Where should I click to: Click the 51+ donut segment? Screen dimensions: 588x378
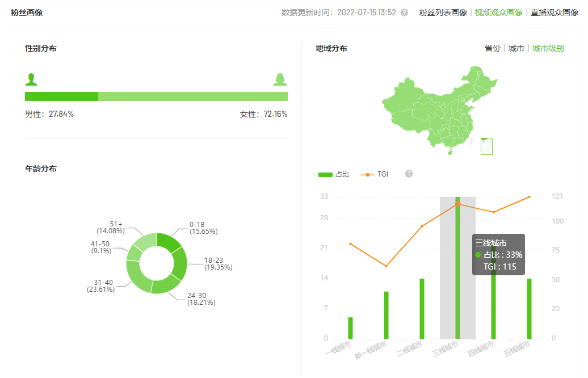tap(146, 241)
